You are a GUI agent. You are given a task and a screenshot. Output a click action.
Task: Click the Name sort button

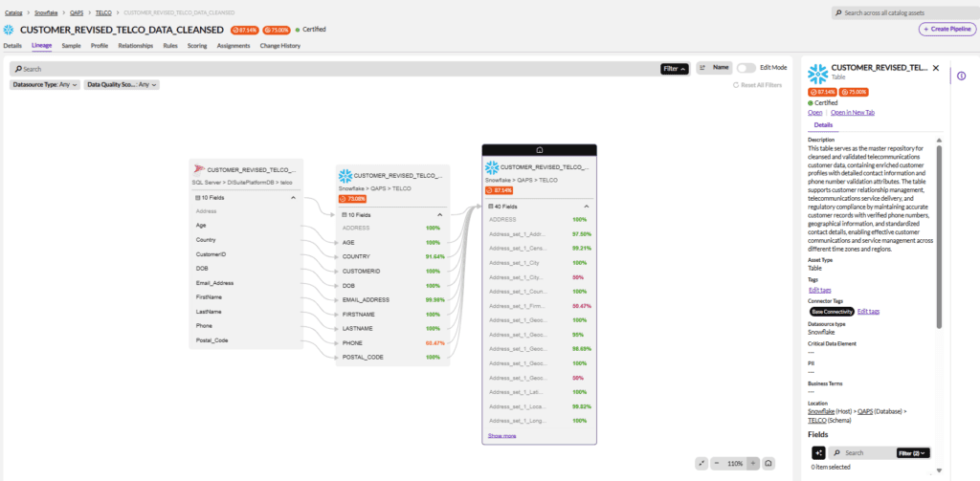[713, 68]
